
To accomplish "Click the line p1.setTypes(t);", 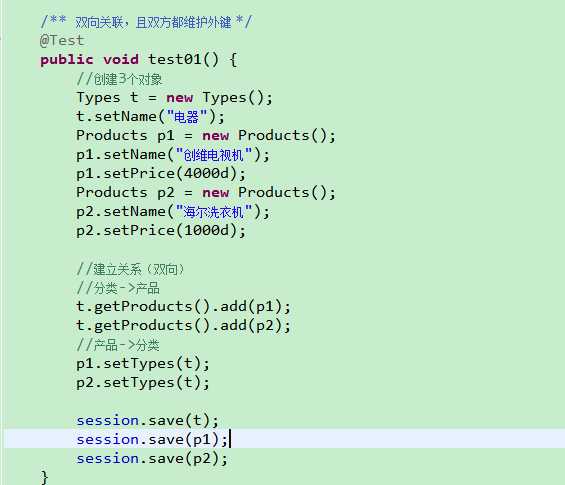I will coord(143,364).
